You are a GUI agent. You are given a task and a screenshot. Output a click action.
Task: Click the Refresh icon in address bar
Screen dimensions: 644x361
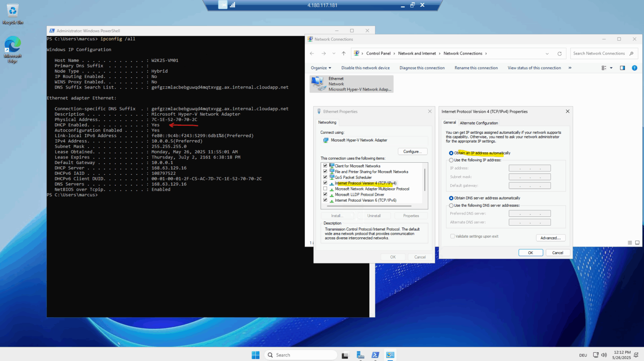[559, 54]
